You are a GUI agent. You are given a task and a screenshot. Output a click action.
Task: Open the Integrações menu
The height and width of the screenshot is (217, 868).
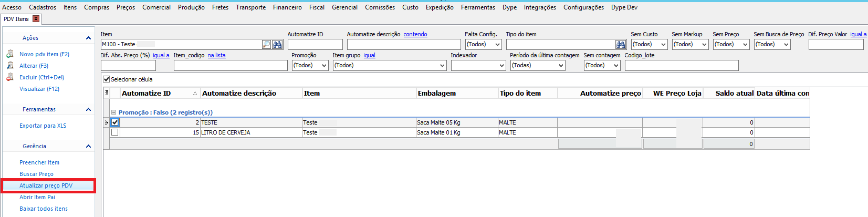click(x=540, y=7)
